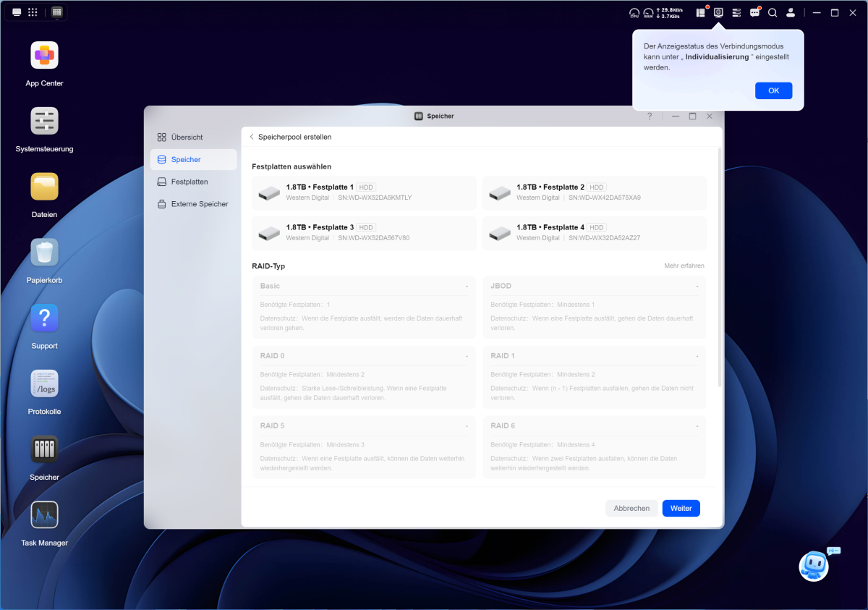This screenshot has height=610, width=868.
Task: Maximize the Speicher window
Action: tap(692, 116)
